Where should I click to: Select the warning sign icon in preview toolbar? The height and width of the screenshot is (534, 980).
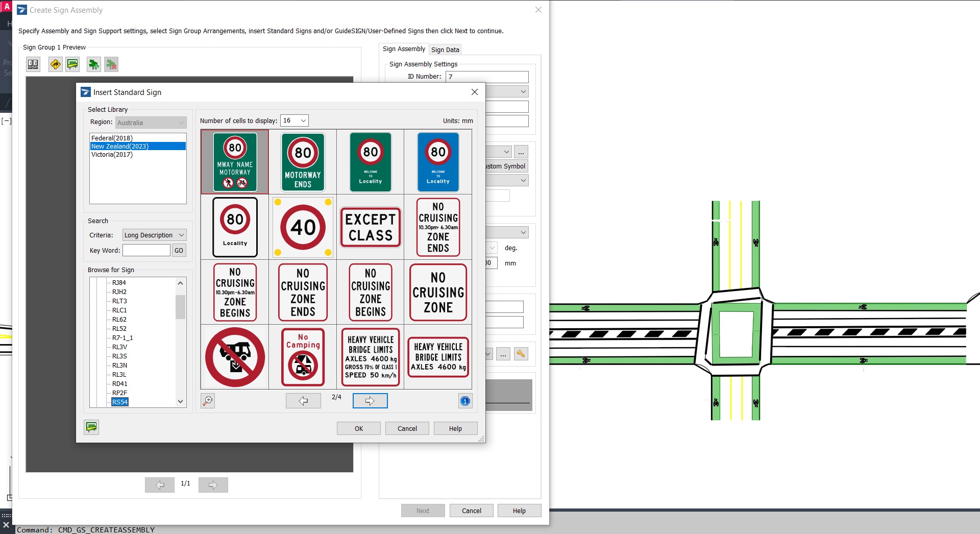pyautogui.click(x=55, y=64)
